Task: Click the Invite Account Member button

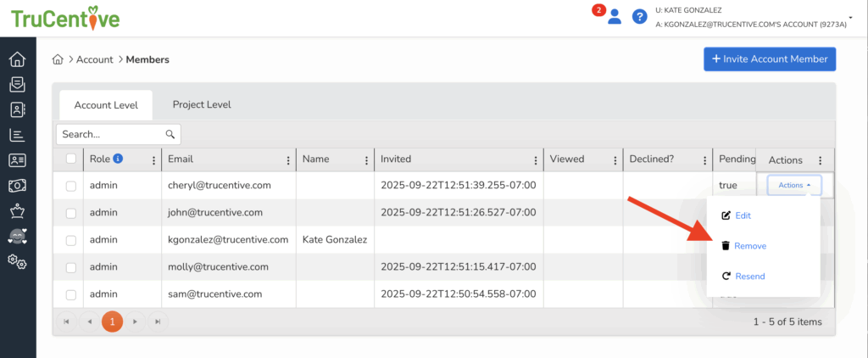Action: point(770,59)
